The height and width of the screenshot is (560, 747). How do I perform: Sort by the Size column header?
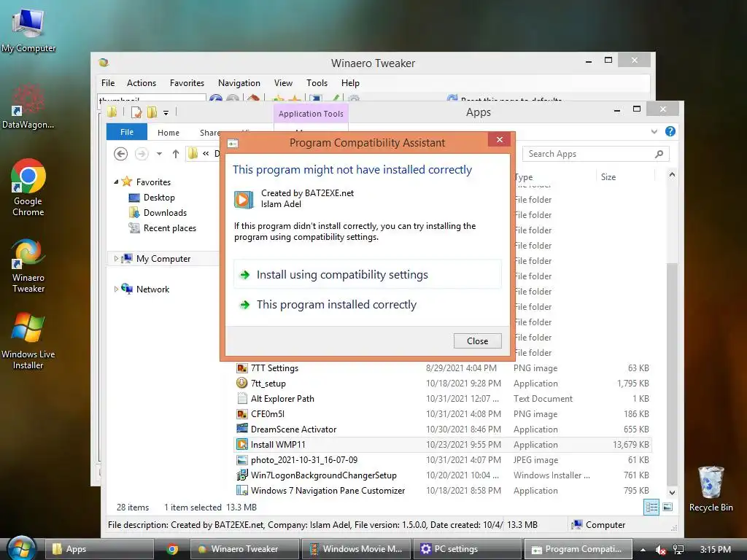[625, 176]
